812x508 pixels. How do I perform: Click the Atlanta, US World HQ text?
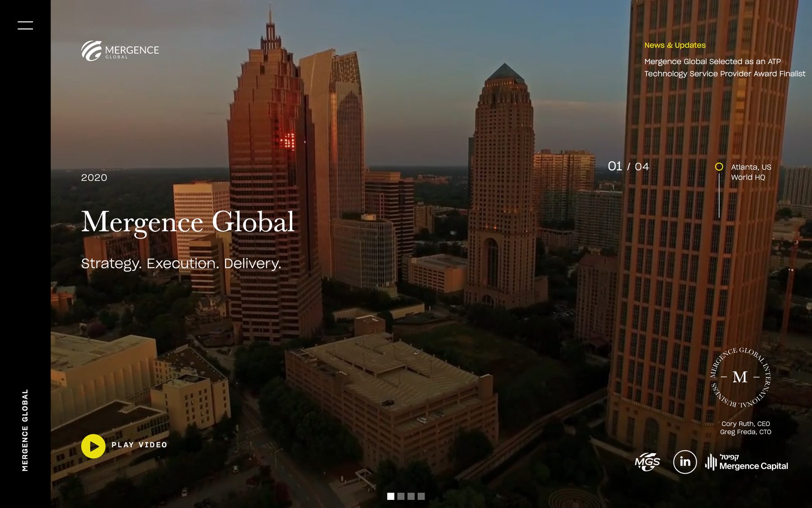coord(751,172)
